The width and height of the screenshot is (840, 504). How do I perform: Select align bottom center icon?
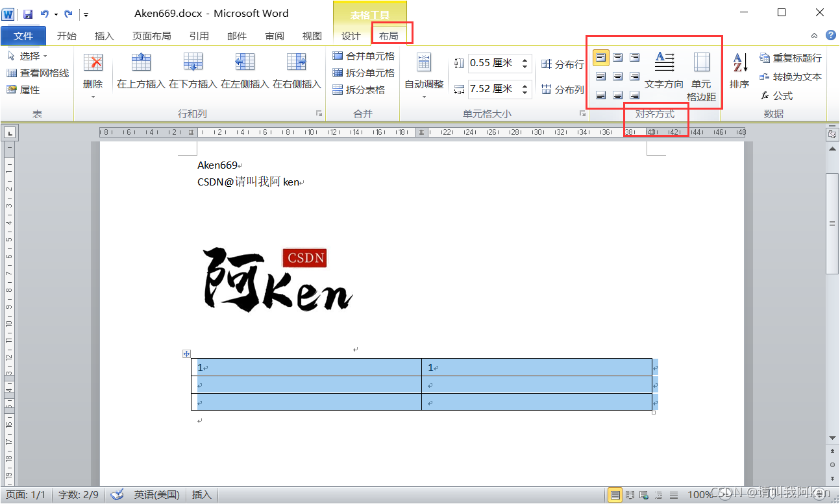click(x=618, y=95)
